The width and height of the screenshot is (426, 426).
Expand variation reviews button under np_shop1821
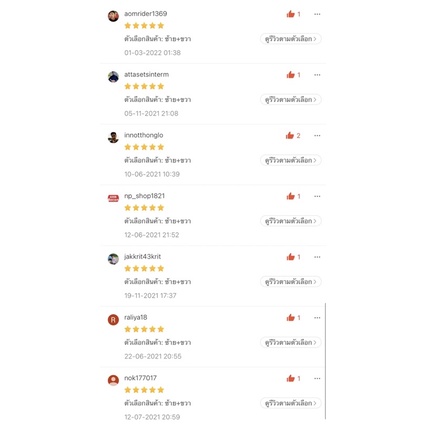(291, 221)
